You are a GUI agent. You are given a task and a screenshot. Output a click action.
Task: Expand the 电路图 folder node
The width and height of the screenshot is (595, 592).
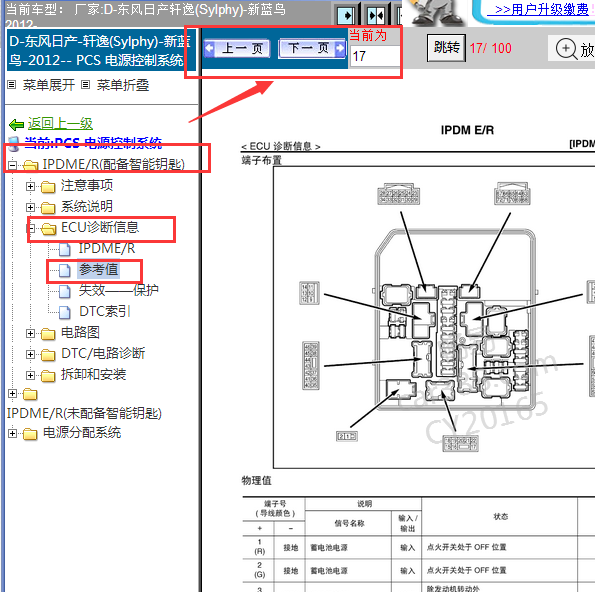[x=30, y=334]
